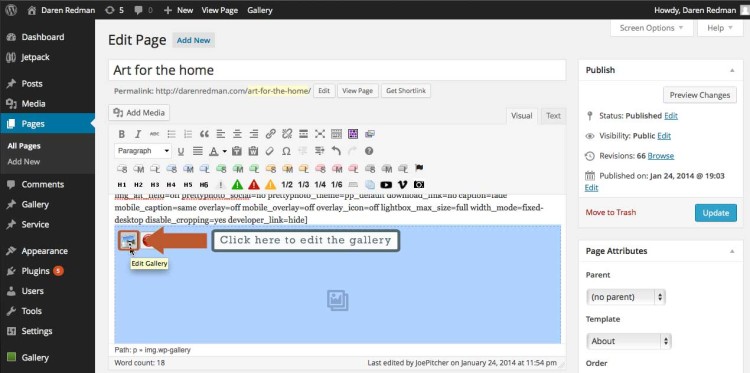Browse the 66 revisions link
750x373 pixels.
(x=661, y=156)
